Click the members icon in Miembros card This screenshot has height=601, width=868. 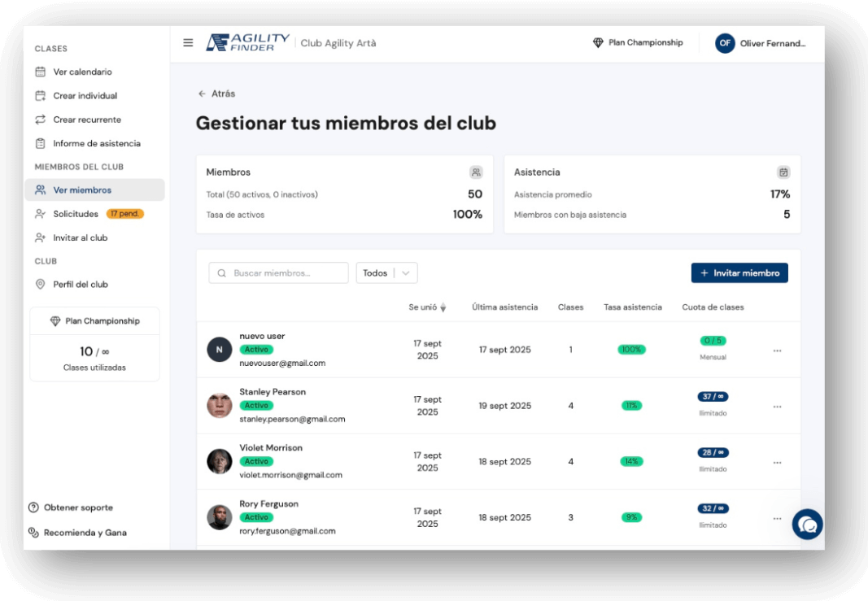click(476, 172)
